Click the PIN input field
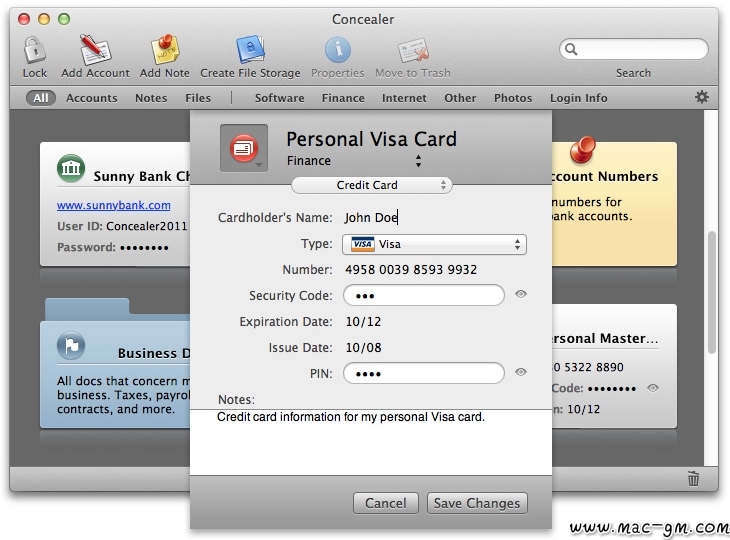This screenshot has height=540, width=730. tap(424, 373)
